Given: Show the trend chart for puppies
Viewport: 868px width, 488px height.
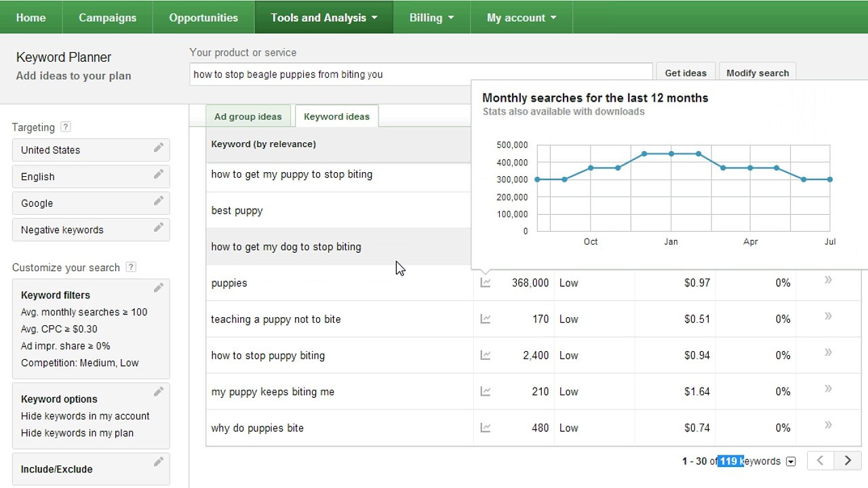Looking at the screenshot, I should pos(486,283).
